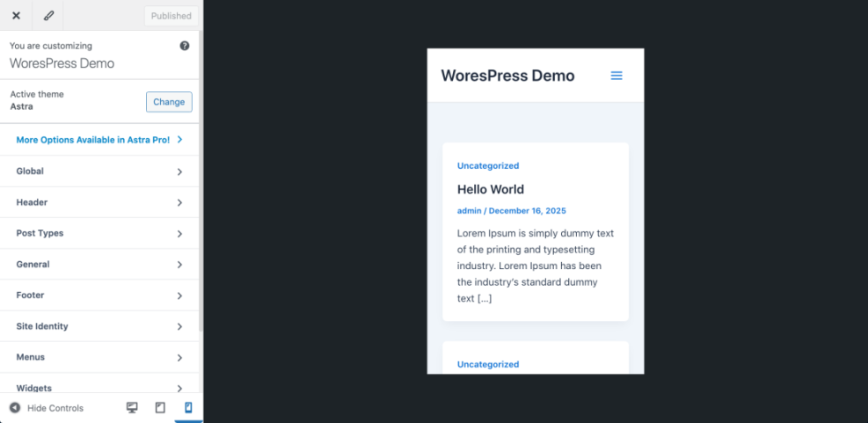868x423 pixels.
Task: Click the Lorem Ipsum excerpt text
Action: (x=536, y=266)
